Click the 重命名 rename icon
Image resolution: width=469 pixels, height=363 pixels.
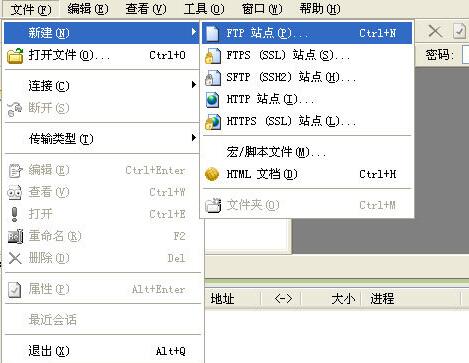15,236
